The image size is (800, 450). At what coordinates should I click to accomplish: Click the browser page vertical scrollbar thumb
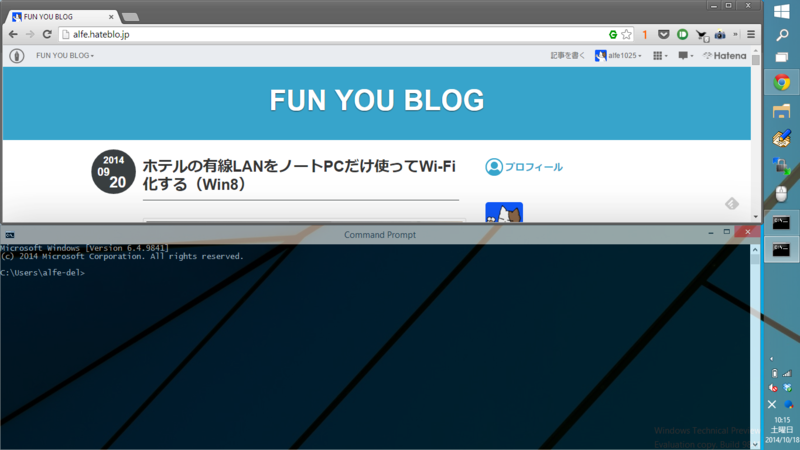(756, 59)
